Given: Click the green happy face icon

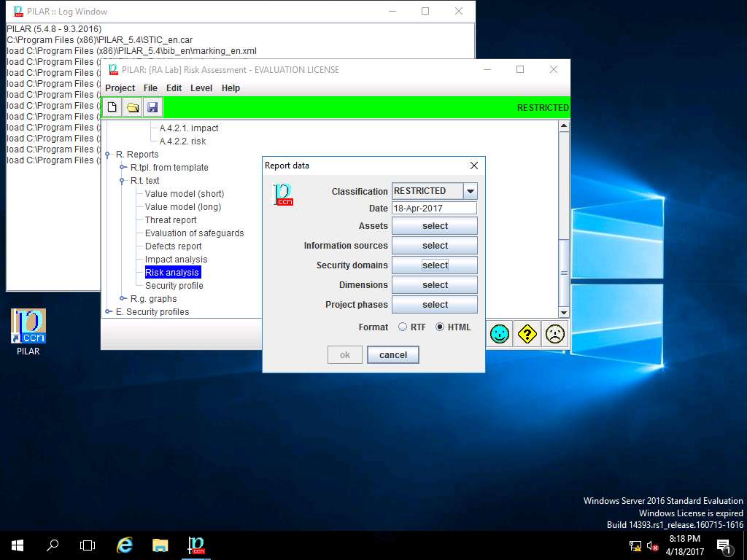Looking at the screenshot, I should tap(499, 334).
